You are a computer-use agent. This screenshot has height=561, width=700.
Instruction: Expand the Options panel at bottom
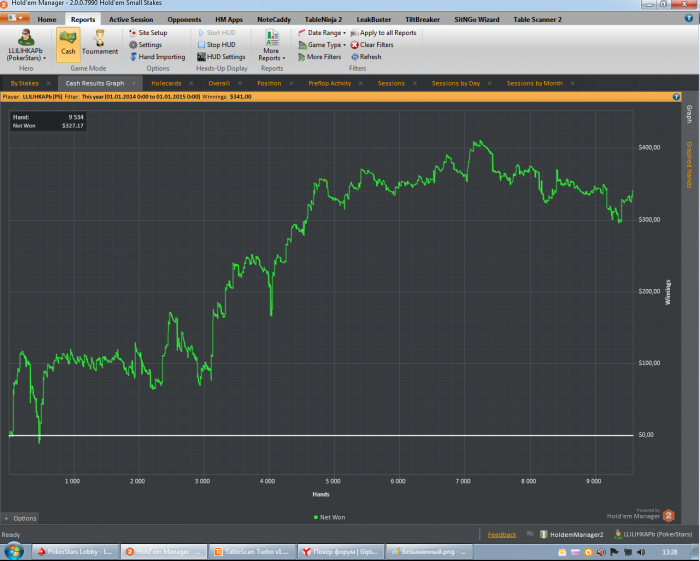pos(20,518)
